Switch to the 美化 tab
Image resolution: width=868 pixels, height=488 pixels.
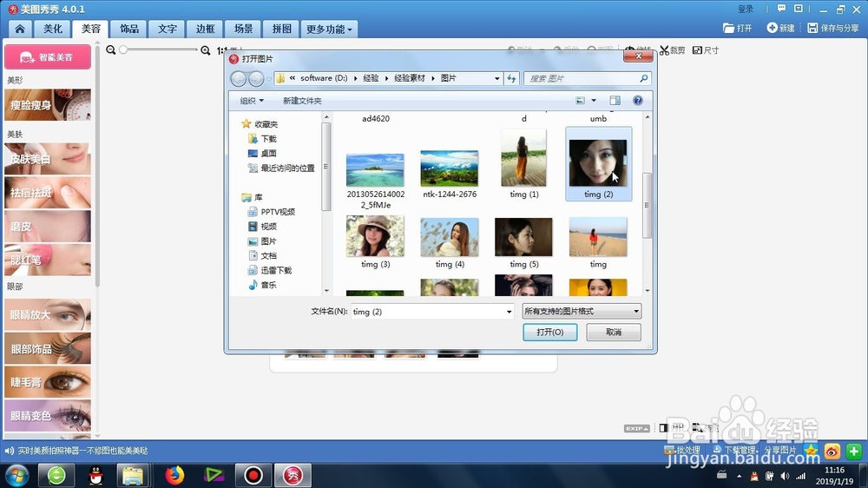click(x=53, y=29)
